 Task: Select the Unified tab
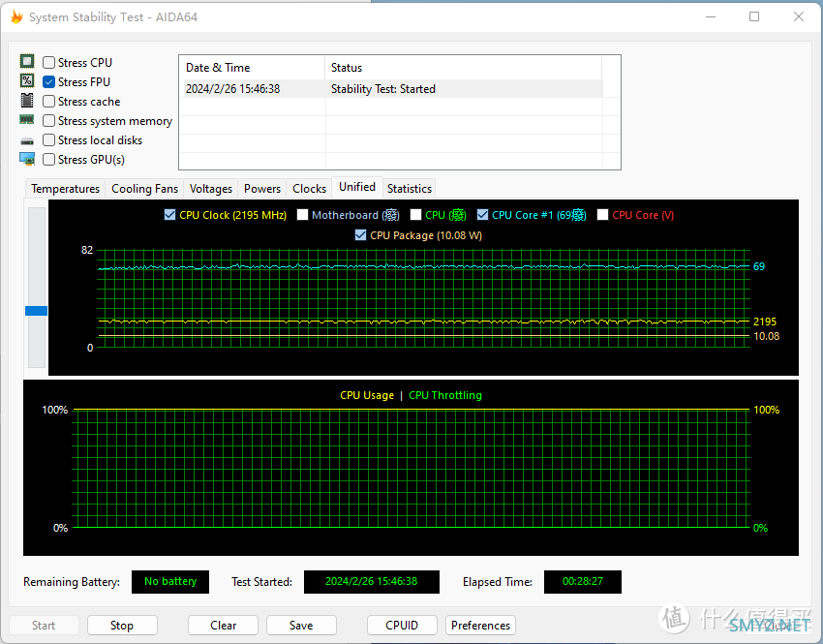[357, 187]
